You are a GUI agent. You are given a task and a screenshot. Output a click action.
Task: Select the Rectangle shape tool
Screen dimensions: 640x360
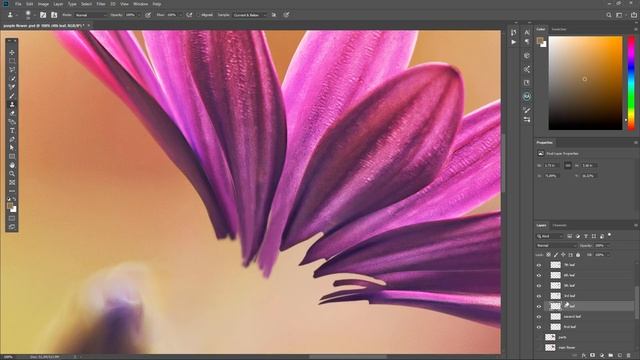[x=12, y=156]
